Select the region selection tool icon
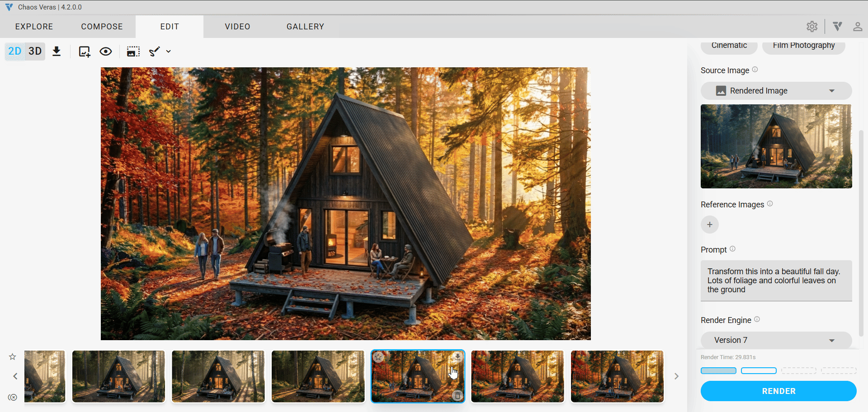Image resolution: width=868 pixels, height=412 pixels. coord(133,51)
